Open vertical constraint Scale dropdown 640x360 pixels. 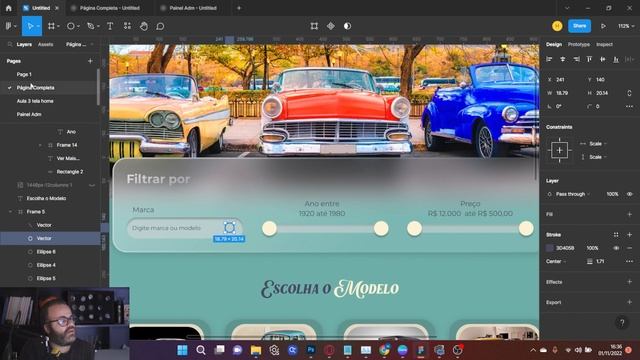coord(598,157)
